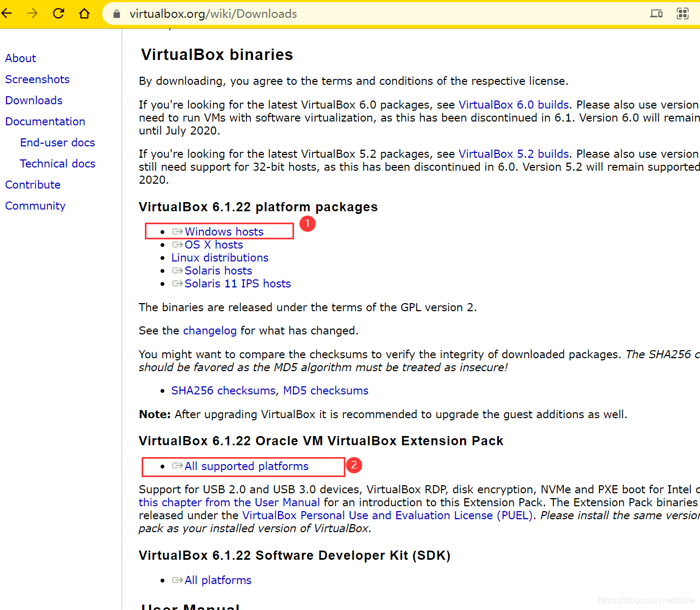Open Technical docs in sidebar
This screenshot has height=610, width=700.
pyautogui.click(x=57, y=164)
